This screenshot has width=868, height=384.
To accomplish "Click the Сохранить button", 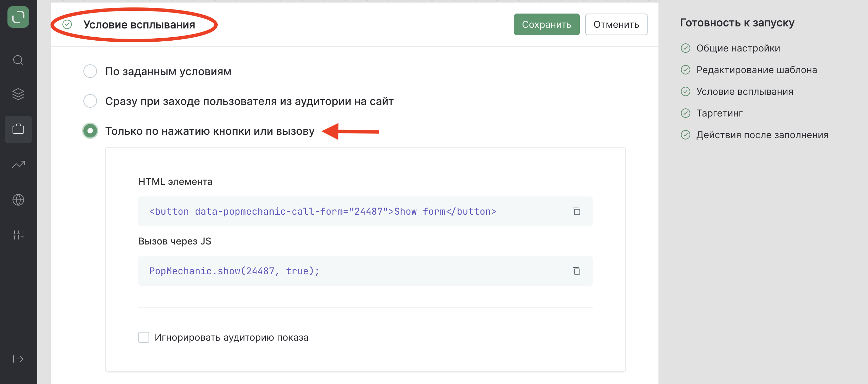I will [547, 24].
